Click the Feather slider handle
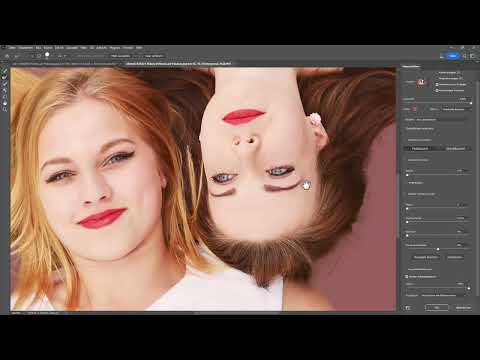This screenshot has height=360, width=480. [407, 222]
